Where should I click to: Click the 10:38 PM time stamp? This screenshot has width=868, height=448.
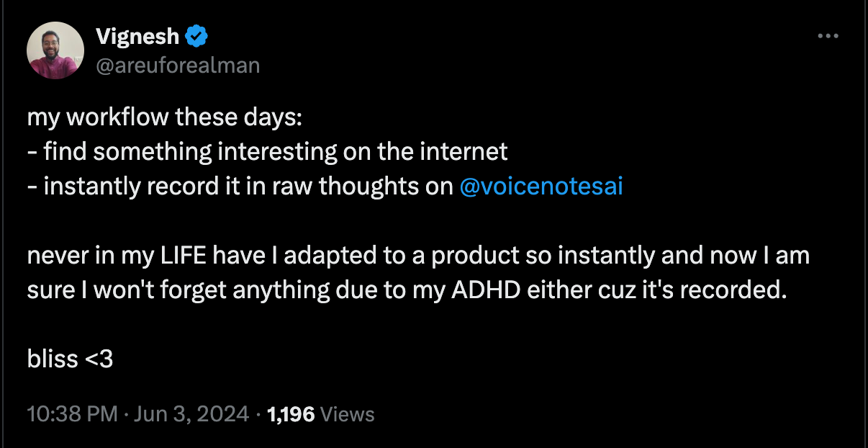tap(72, 414)
